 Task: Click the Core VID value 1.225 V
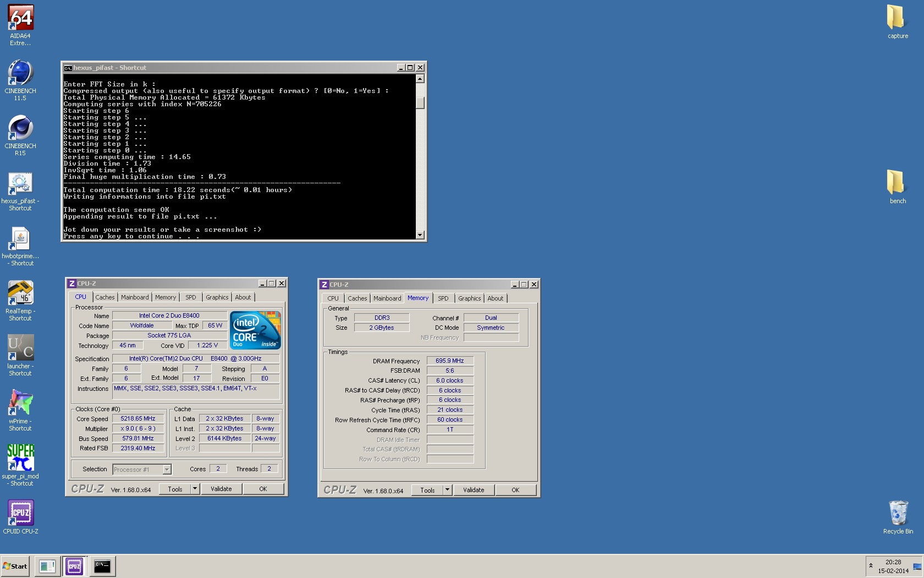(207, 346)
